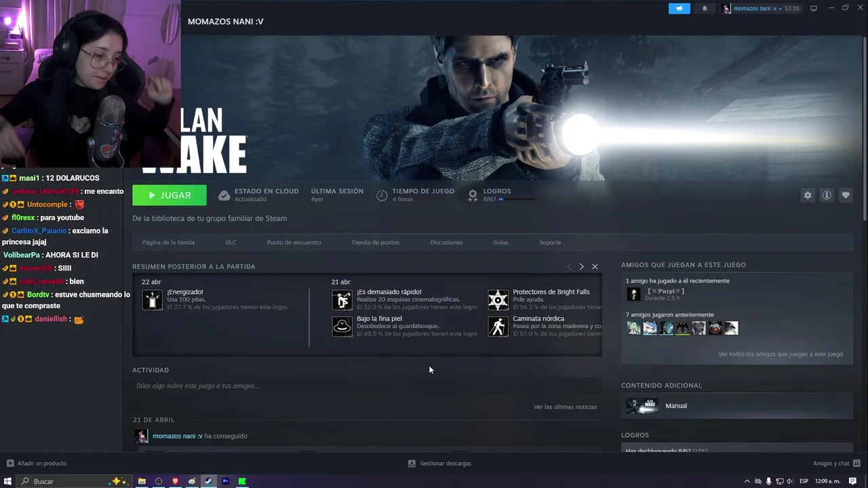Close the post-game summary panel
This screenshot has width=868, height=488.
[595, 266]
